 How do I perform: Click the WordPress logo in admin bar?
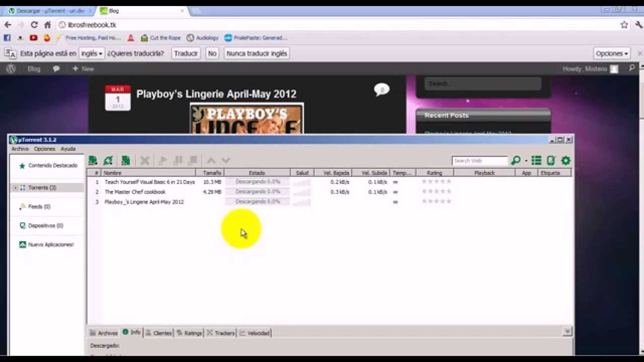coord(11,69)
